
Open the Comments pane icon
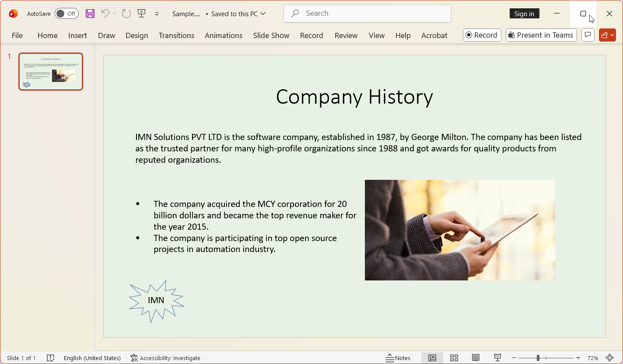pyautogui.click(x=588, y=35)
